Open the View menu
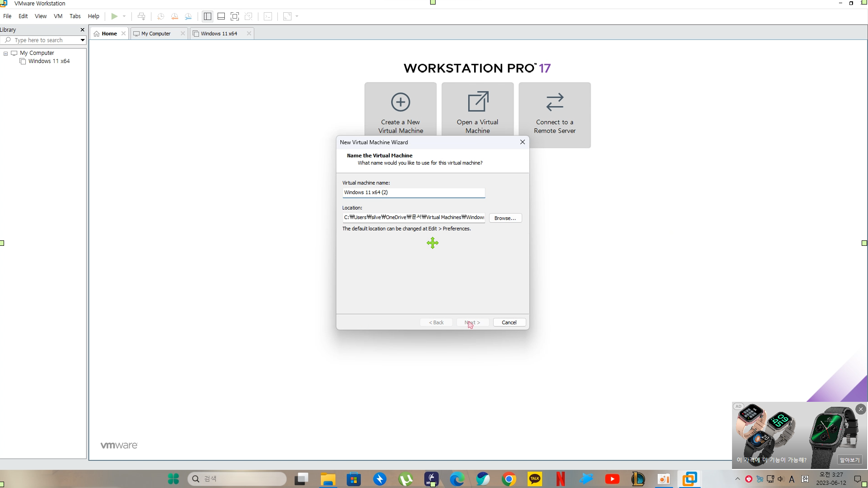This screenshot has width=868, height=488. coord(41,16)
